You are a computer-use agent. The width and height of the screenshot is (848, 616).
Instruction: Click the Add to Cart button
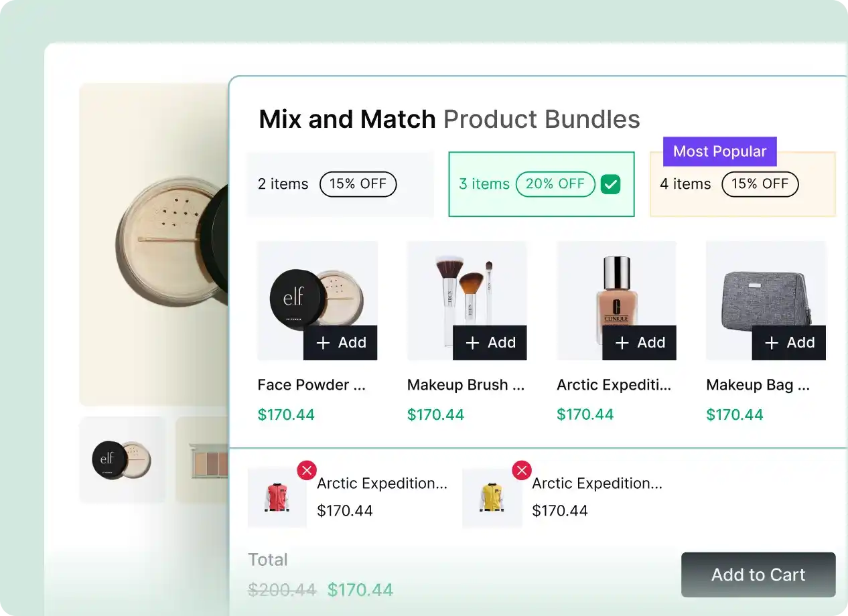pyautogui.click(x=758, y=574)
